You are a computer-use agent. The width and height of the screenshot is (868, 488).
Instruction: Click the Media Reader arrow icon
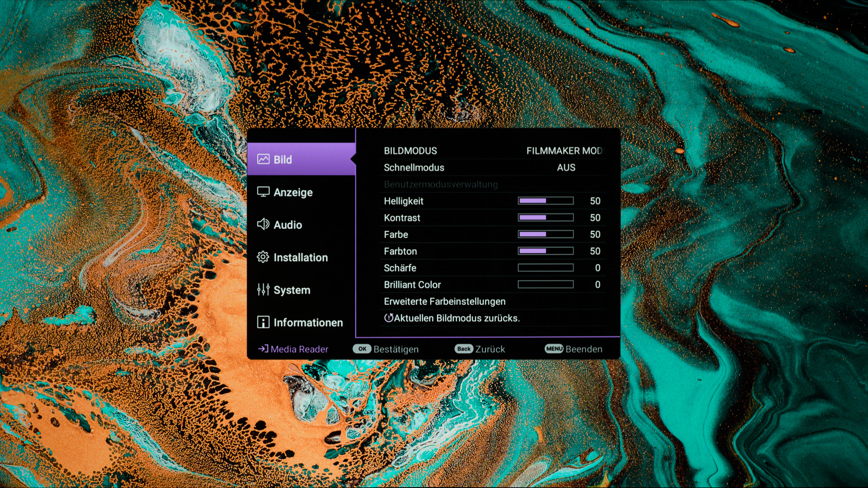(x=263, y=349)
